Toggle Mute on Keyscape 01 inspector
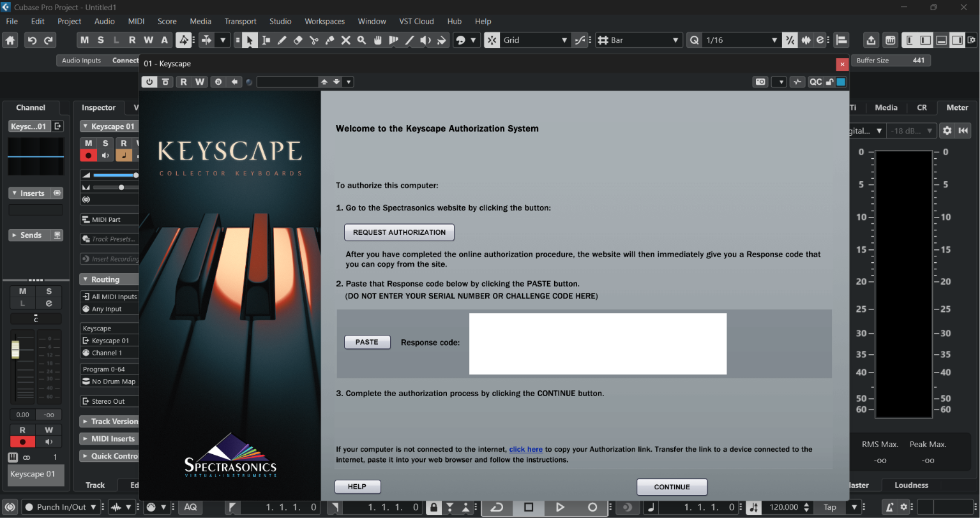This screenshot has width=980, height=518. 89,143
